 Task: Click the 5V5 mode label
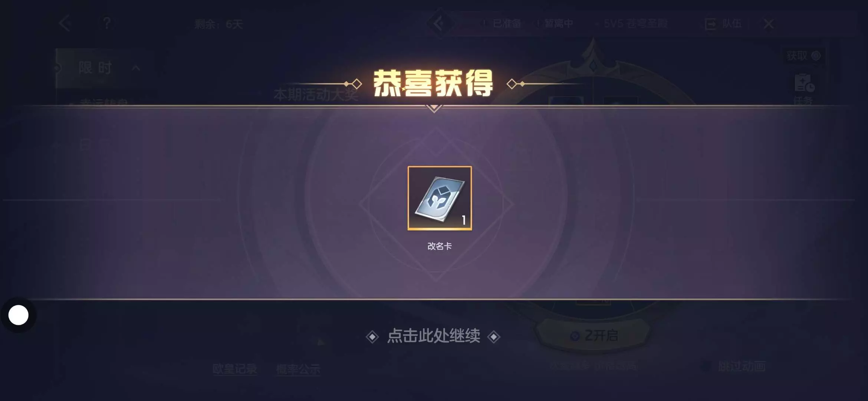635,23
